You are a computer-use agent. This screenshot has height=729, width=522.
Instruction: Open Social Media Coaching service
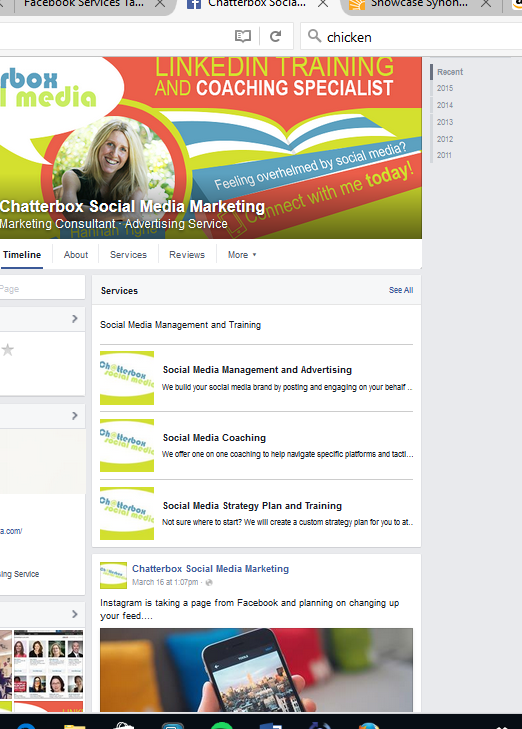(214, 438)
